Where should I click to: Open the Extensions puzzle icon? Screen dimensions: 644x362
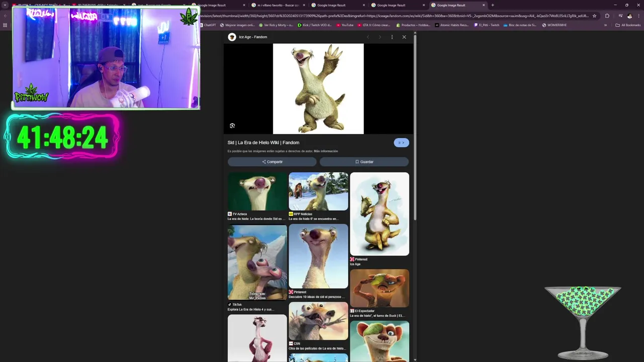[x=607, y=16]
